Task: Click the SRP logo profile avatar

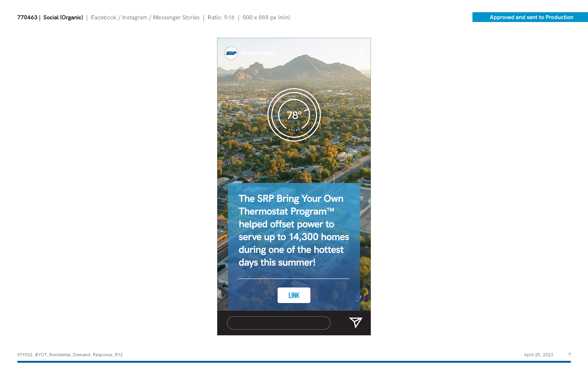Action: [231, 53]
